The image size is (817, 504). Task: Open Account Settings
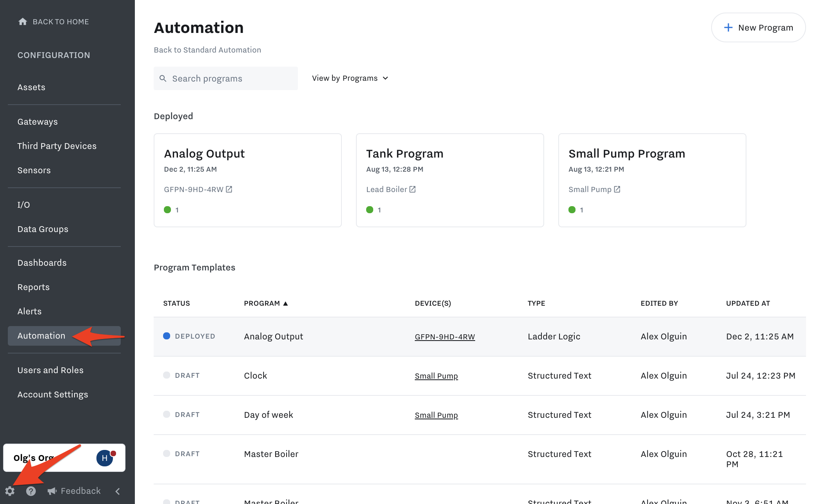point(53,394)
